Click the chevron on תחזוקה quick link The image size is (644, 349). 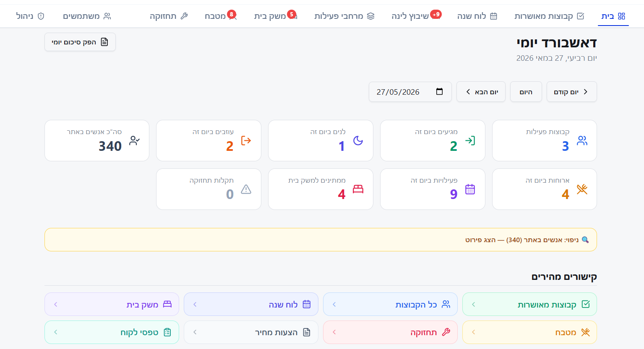pos(334,332)
